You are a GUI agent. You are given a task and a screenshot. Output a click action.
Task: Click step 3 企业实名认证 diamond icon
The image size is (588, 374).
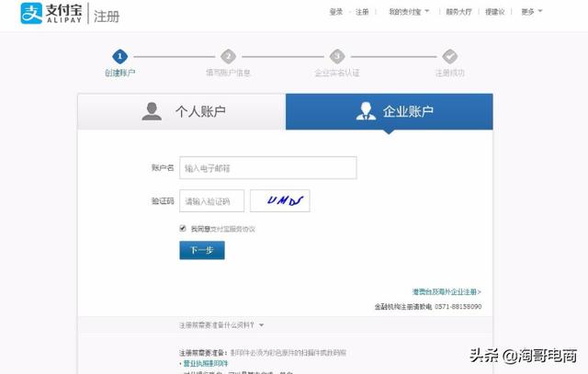pos(337,57)
